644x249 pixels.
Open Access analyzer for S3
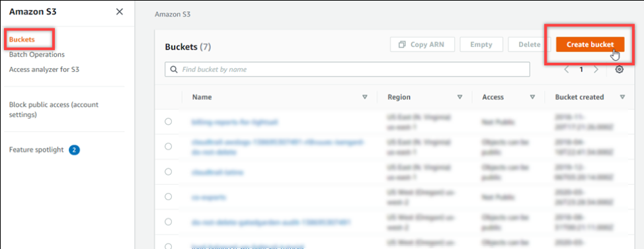pos(44,69)
